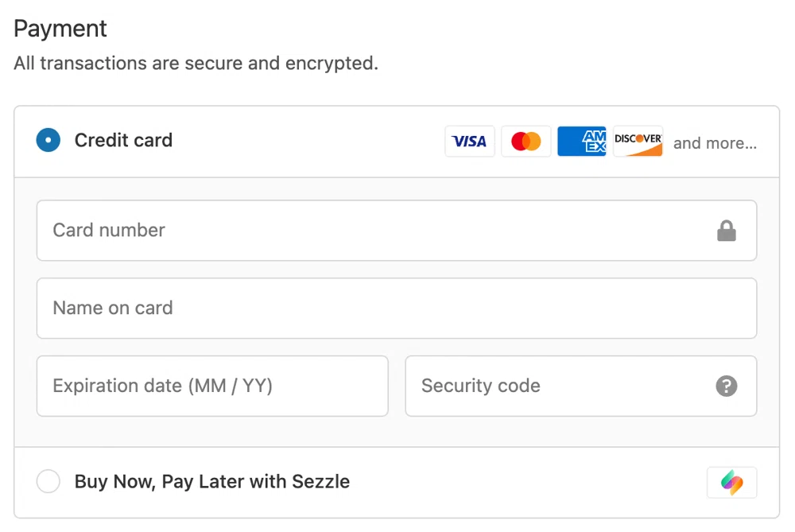Click the Visa card logo
Viewport: 795px width, 532px height.
pyautogui.click(x=469, y=142)
